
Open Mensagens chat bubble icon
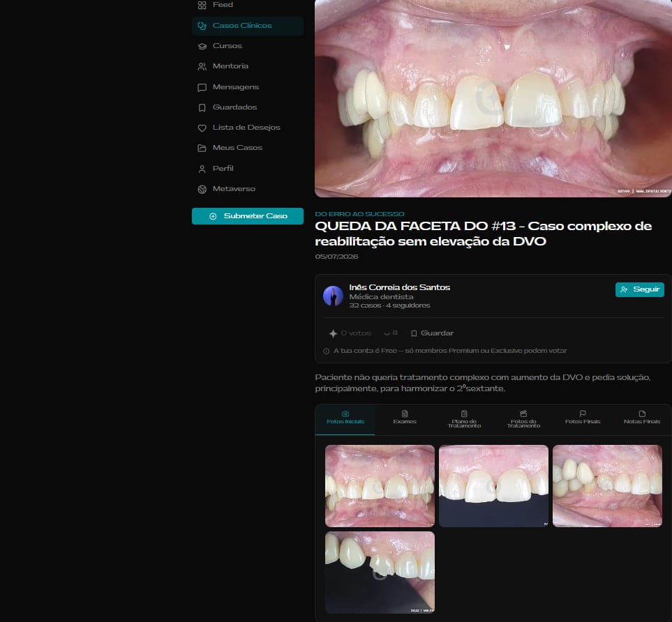coord(202,87)
